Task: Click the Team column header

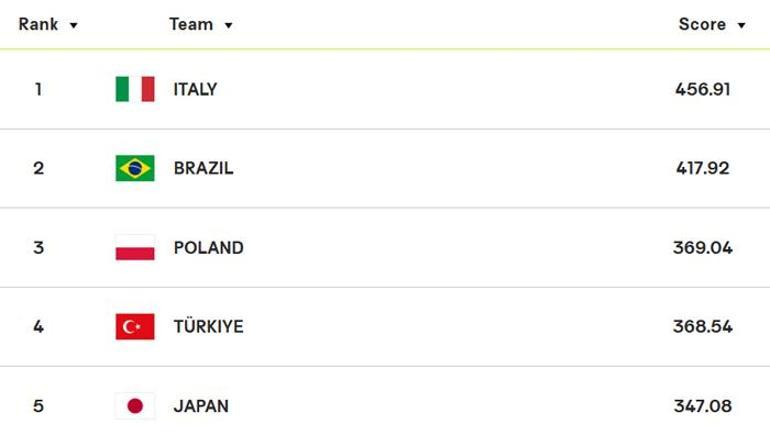Action: tap(191, 25)
